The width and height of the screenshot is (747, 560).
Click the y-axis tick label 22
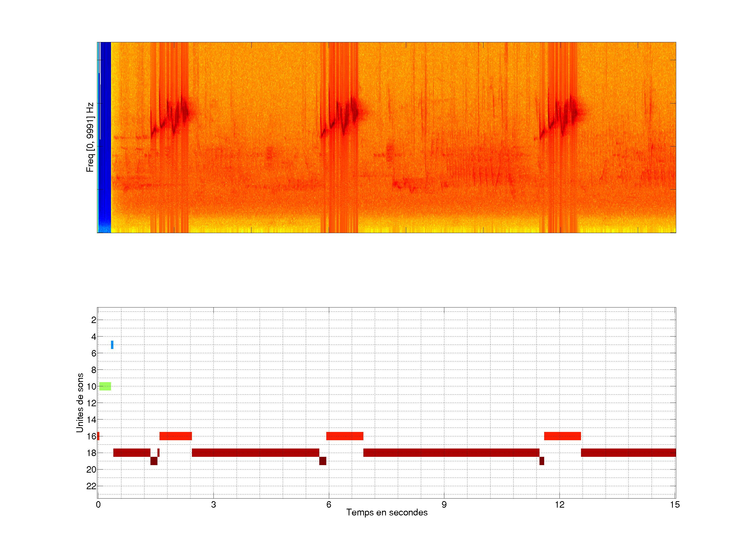91,486
